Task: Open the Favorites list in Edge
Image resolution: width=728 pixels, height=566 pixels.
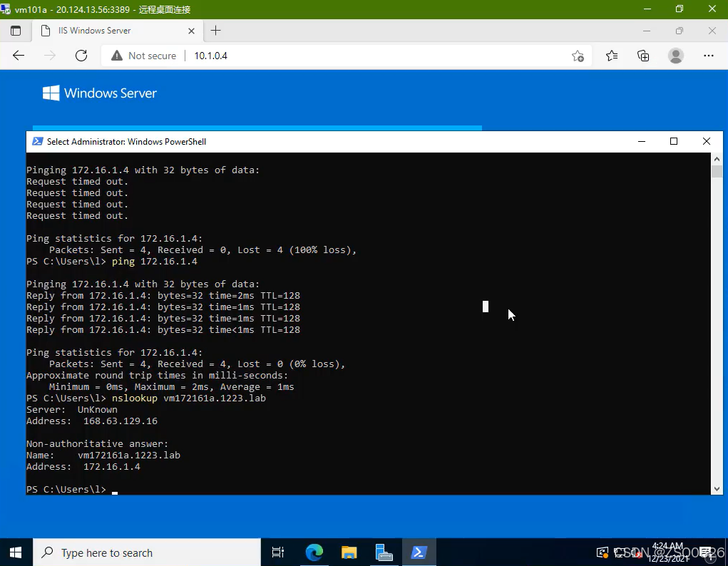Action: click(611, 55)
